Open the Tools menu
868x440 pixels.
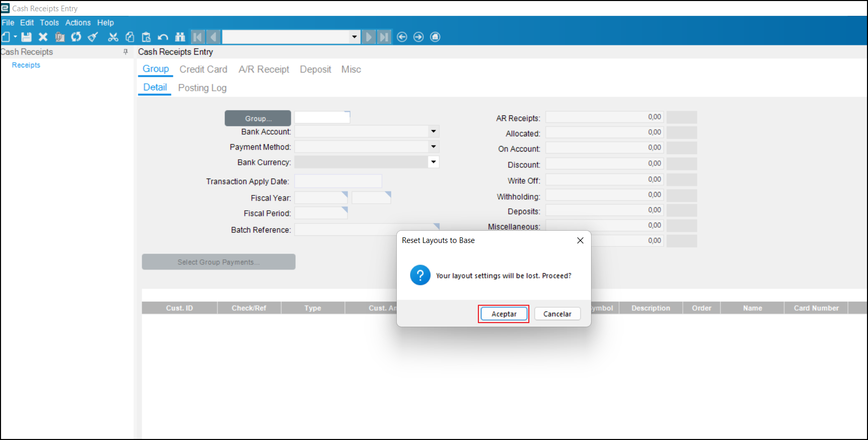(49, 22)
